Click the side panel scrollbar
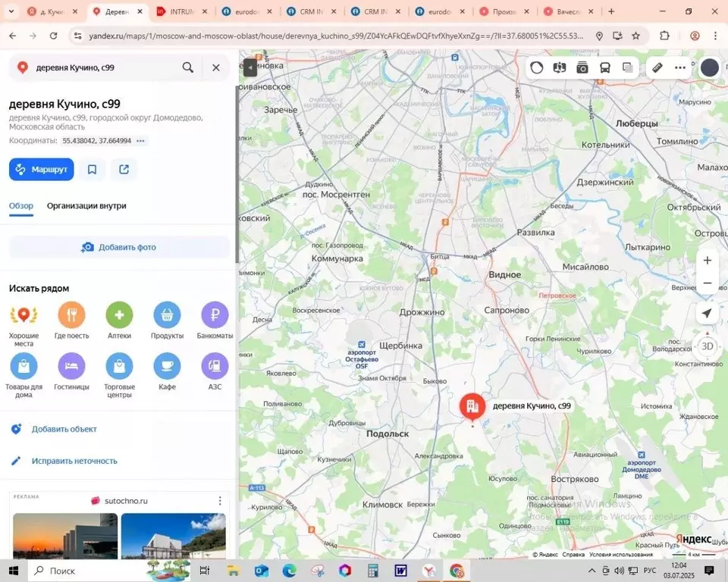Screen dimensions: 728x582 click(237, 174)
